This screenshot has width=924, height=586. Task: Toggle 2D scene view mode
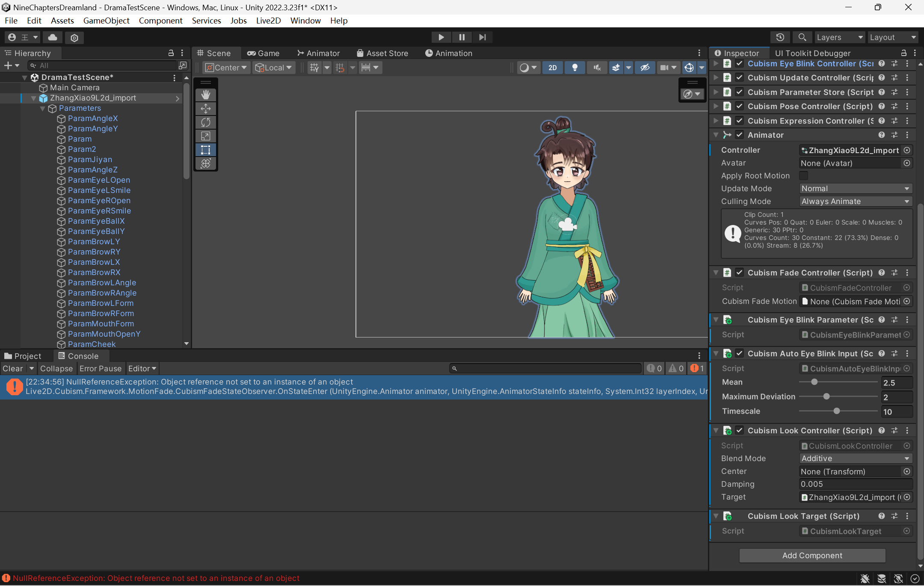(x=553, y=68)
